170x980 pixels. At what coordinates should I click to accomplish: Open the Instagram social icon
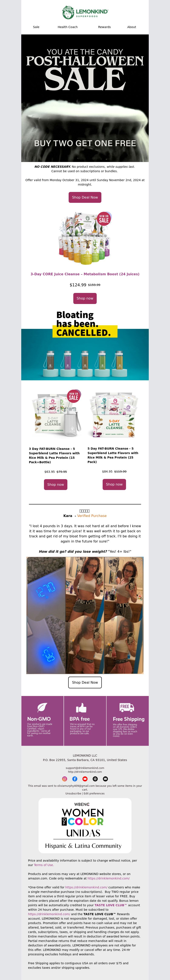point(65,779)
